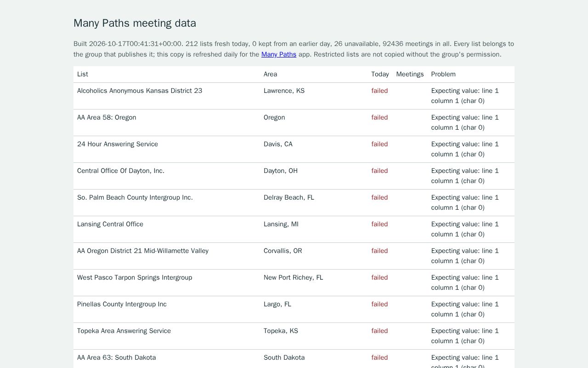Click the 'Largo, FL' area cell
The image size is (588, 368).
(x=277, y=304)
